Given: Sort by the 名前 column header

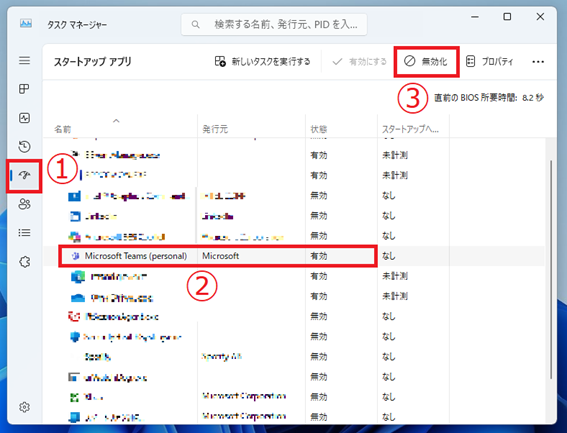Looking at the screenshot, I should [x=63, y=129].
